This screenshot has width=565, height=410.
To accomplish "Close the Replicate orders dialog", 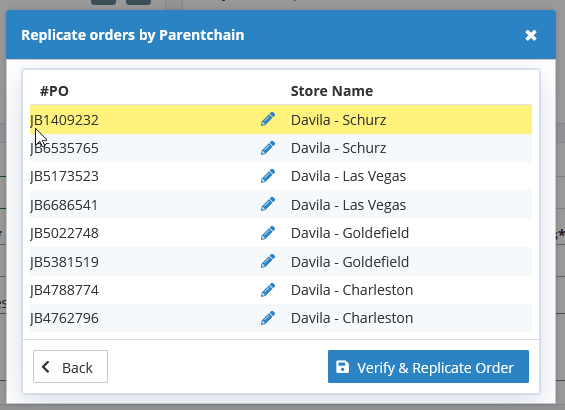I will [x=531, y=35].
